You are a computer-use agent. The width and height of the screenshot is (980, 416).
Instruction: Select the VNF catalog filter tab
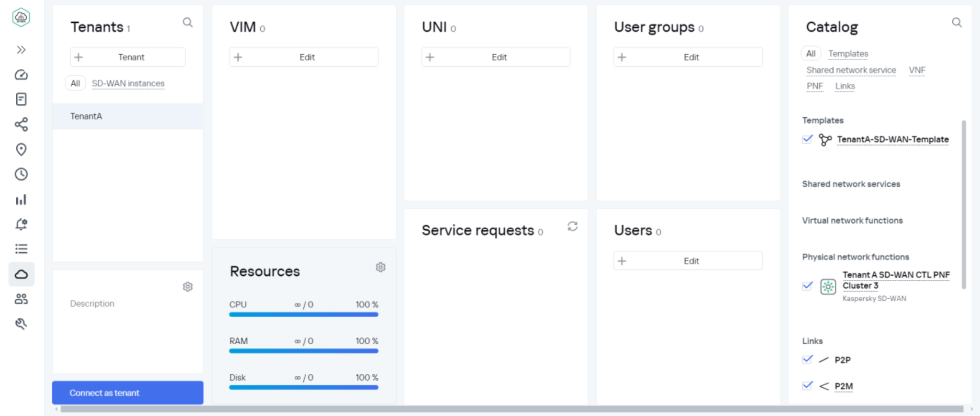[917, 70]
